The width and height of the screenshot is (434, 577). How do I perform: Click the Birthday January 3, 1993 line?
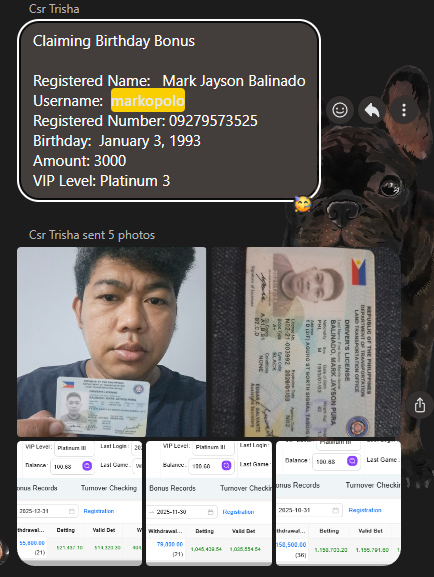(117, 141)
